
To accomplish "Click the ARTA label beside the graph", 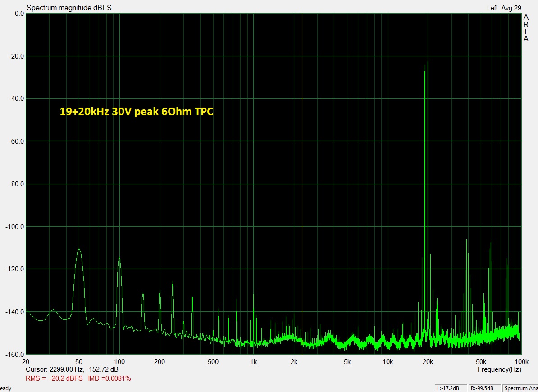I will (x=526, y=28).
